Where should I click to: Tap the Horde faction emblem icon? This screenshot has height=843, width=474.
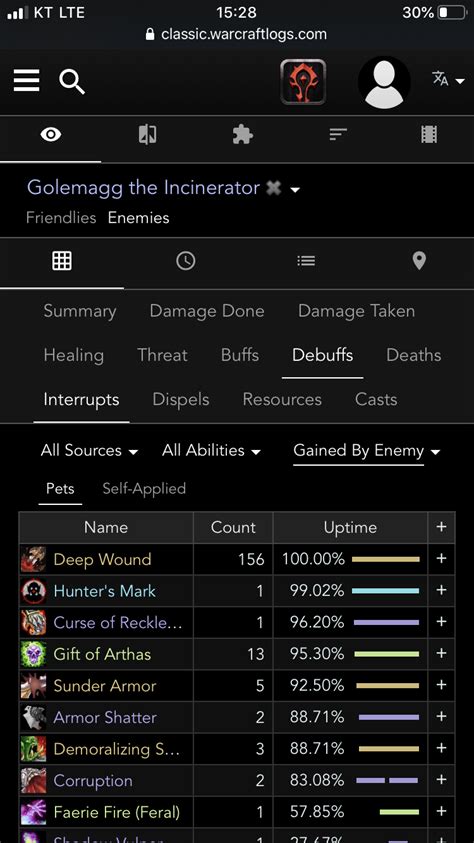pos(303,82)
